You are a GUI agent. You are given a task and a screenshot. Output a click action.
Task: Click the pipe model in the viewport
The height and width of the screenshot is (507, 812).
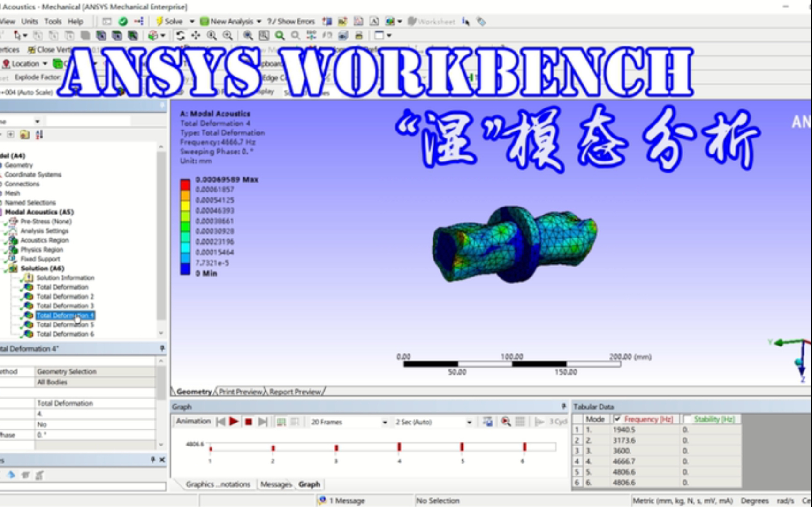click(514, 244)
